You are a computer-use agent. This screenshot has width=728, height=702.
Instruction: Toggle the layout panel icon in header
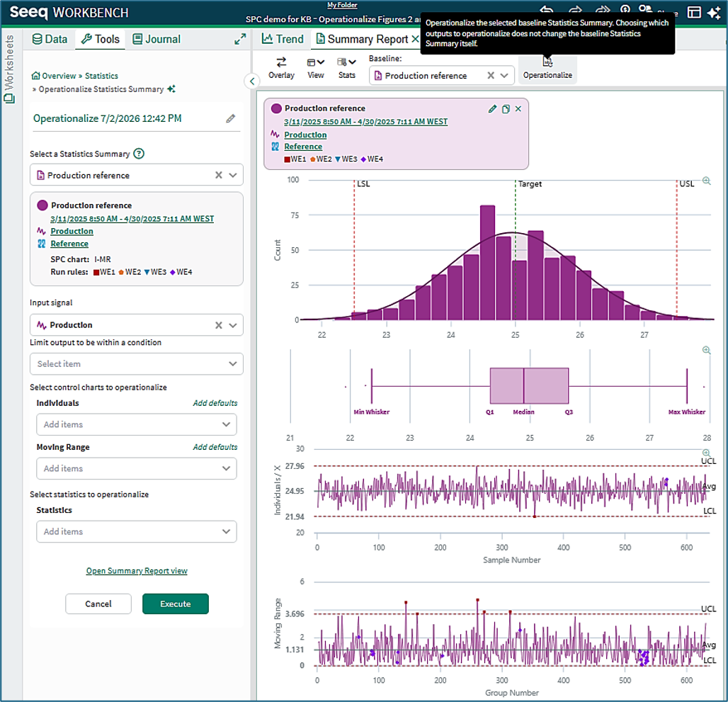(x=694, y=13)
